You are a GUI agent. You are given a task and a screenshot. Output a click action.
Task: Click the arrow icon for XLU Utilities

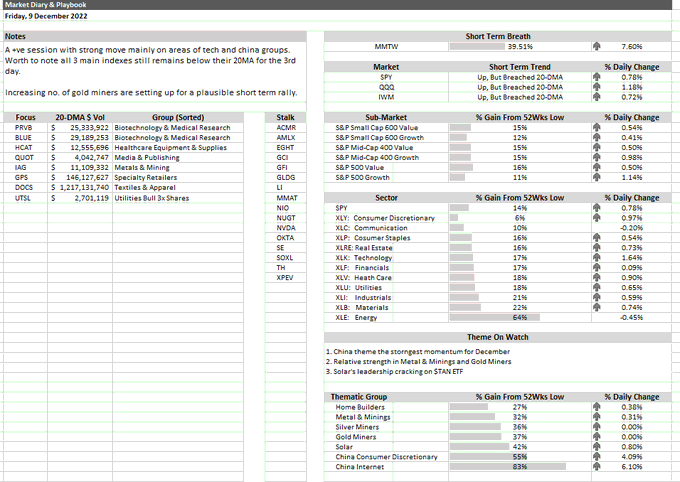(597, 287)
